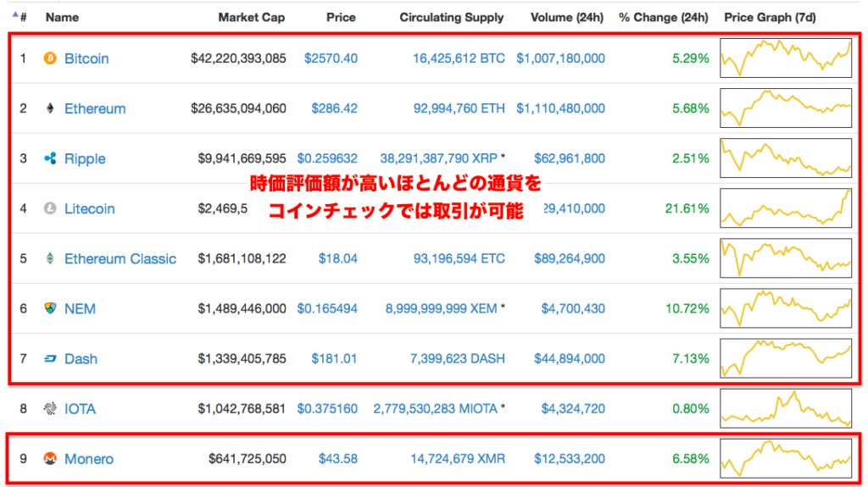Click the Ethereum Classic logo icon
Viewport: 868px width, 487px height.
tap(50, 258)
